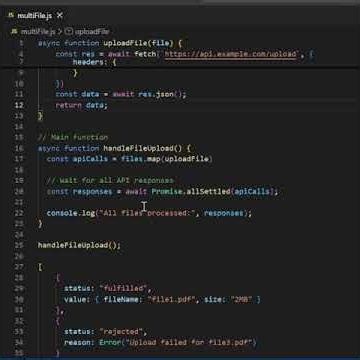
Task: Click the "All files processed:" string
Action: pos(147,213)
